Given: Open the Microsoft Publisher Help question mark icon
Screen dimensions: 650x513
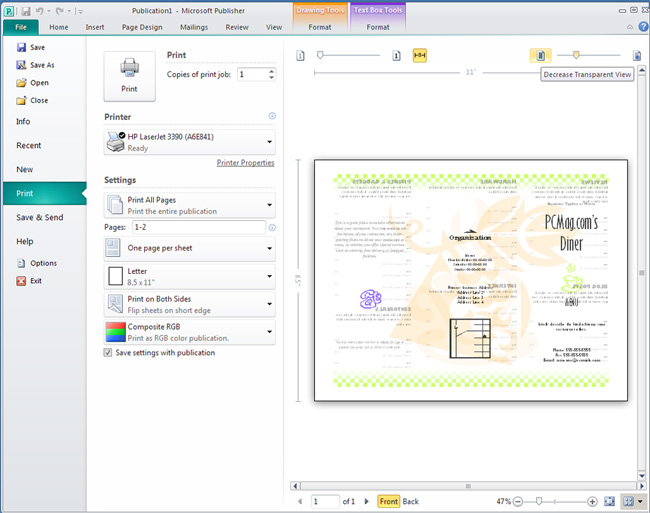Looking at the screenshot, I should click(x=643, y=27).
